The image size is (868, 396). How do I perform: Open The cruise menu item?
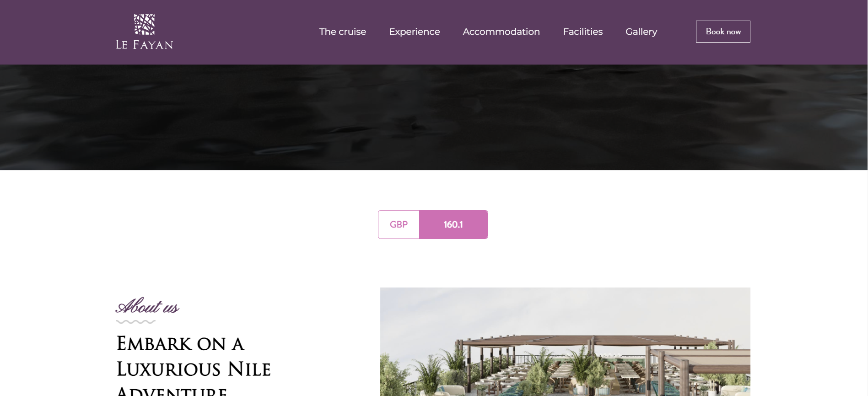coord(342,32)
